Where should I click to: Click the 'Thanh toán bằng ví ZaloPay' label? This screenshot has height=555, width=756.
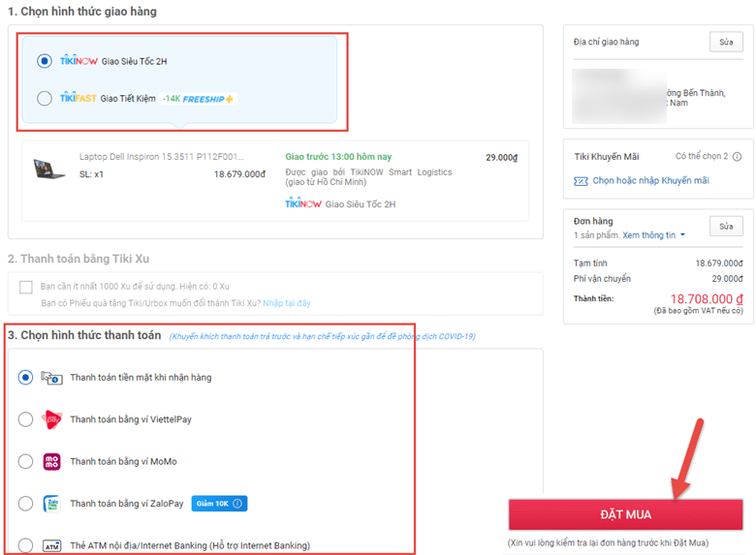coord(127,504)
